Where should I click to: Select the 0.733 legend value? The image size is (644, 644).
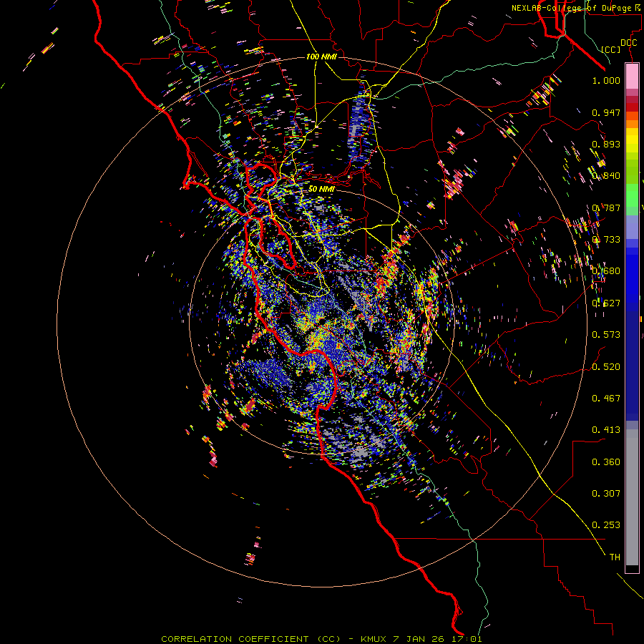(606, 240)
